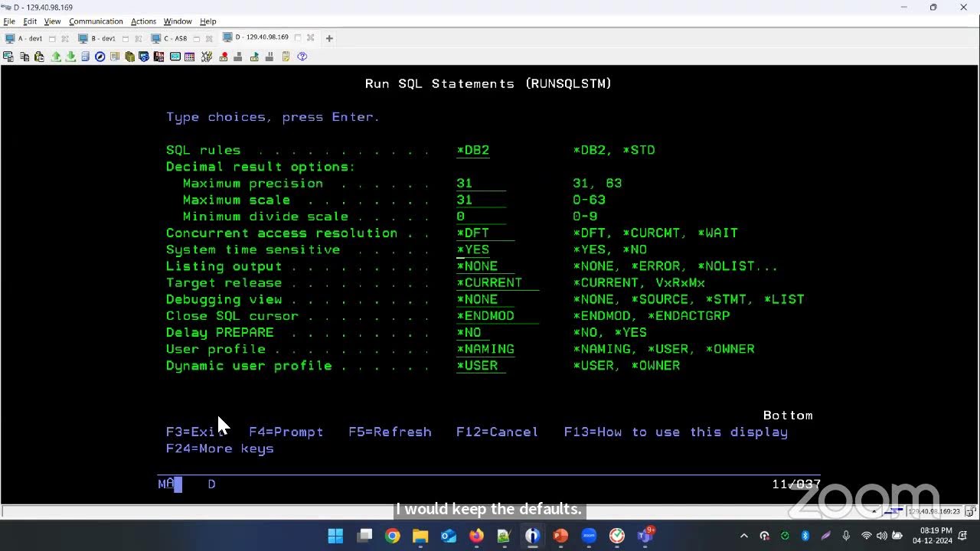This screenshot has width=980, height=551.
Task: Click the red dot record macro icon
Action: [x=224, y=57]
